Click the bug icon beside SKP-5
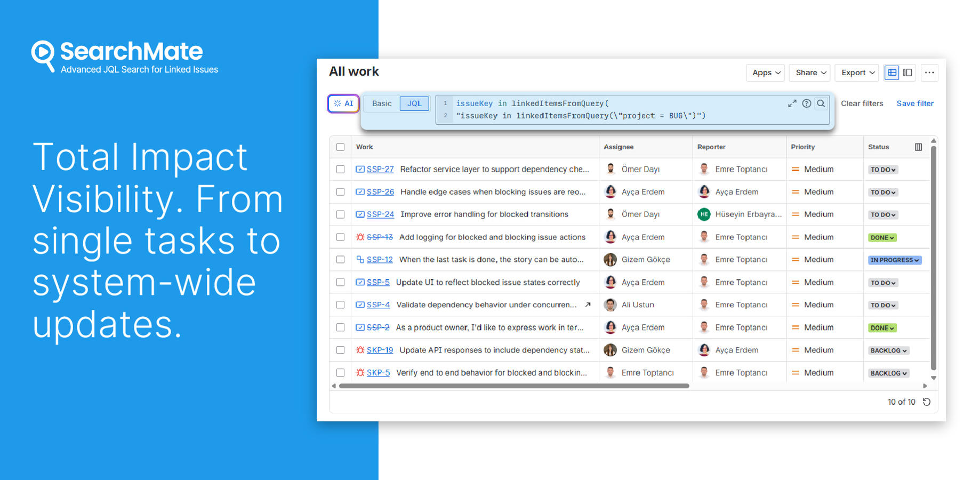This screenshot has width=980, height=480. pos(360,373)
